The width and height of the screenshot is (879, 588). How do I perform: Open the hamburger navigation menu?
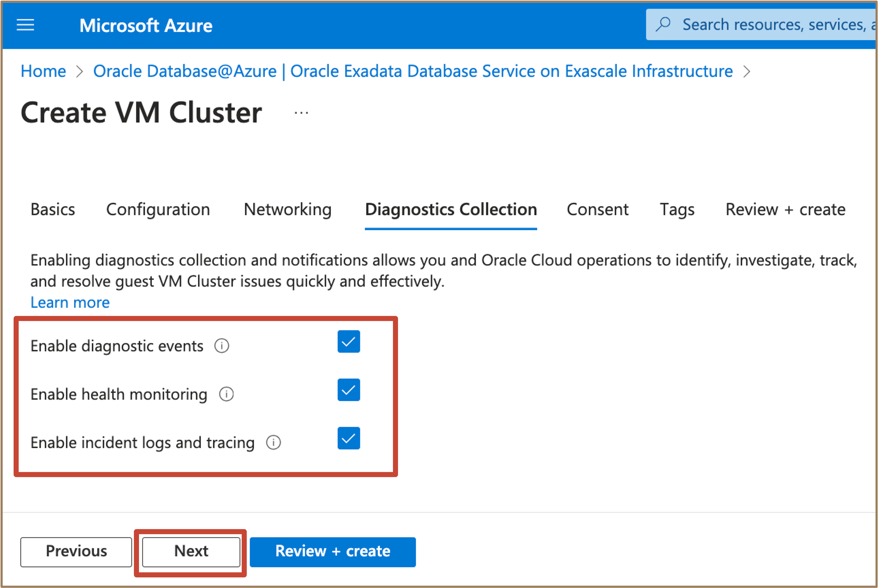[x=25, y=25]
